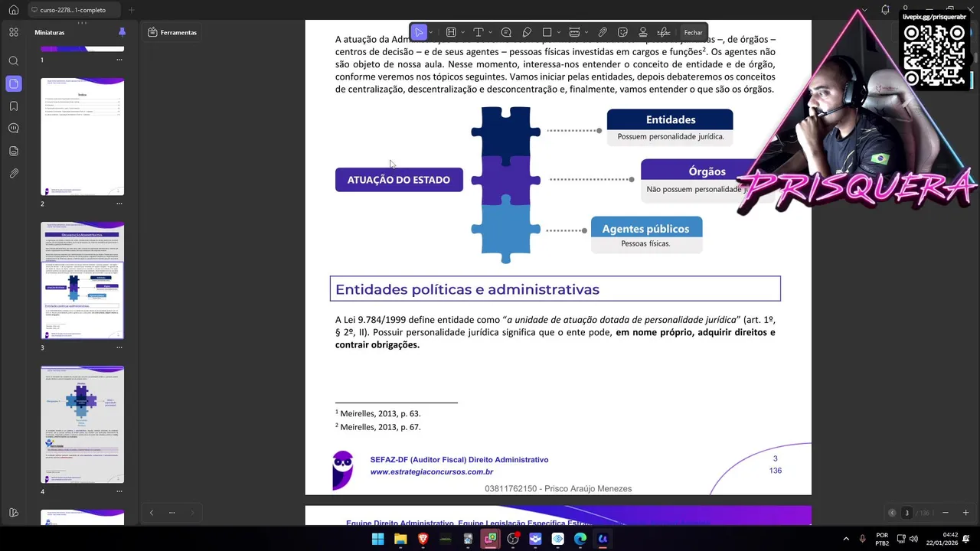Image resolution: width=980 pixels, height=551 pixels.
Task: Select the signature tool
Action: coord(664,32)
